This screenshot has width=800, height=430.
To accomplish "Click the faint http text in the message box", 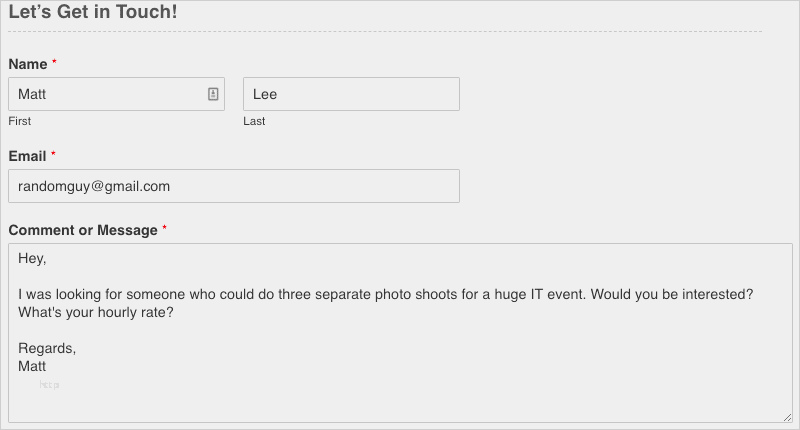I will pyautogui.click(x=49, y=385).
